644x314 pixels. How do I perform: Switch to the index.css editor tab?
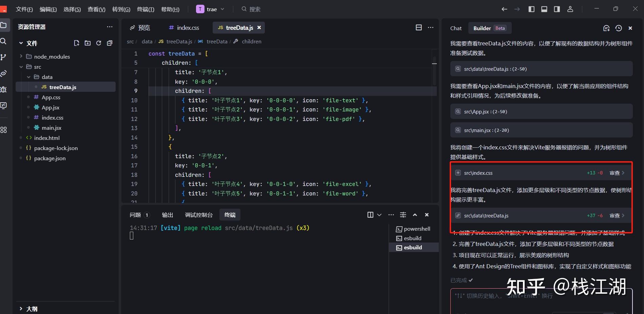pos(184,28)
